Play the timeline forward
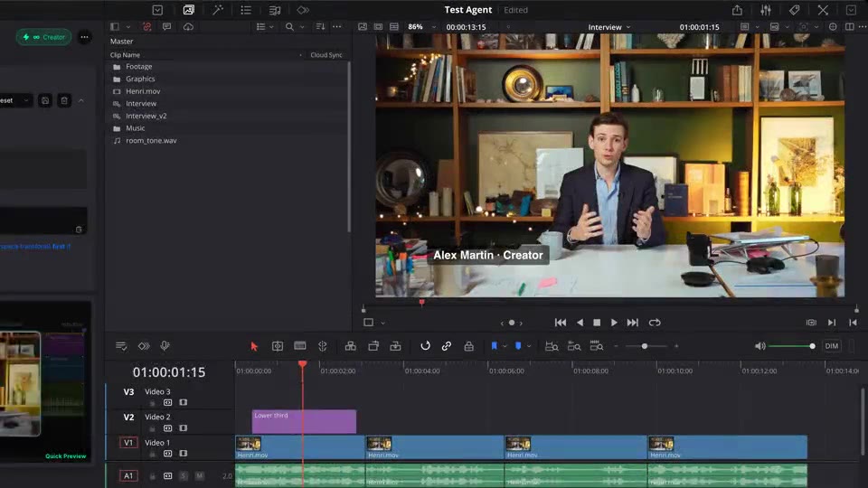This screenshot has height=488, width=868. tap(614, 323)
